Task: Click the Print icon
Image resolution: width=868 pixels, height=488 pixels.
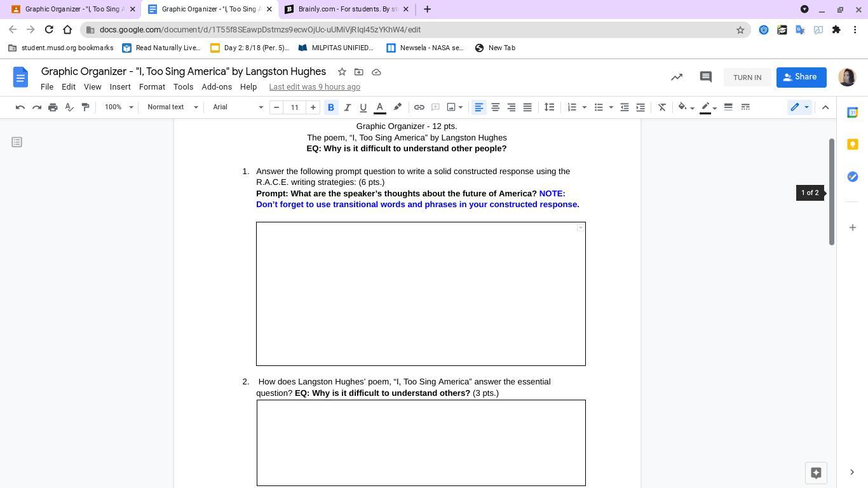Action: (x=53, y=107)
